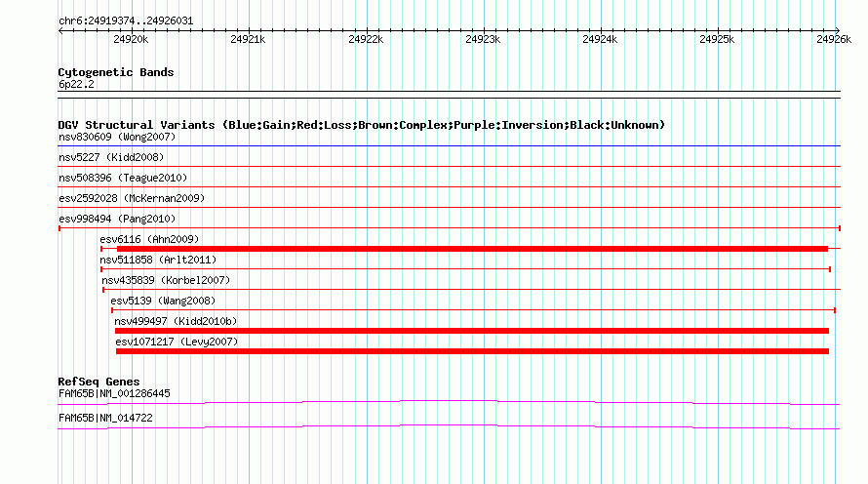
Task: Click the Cytogenetic Bands track title
Action: 116,72
